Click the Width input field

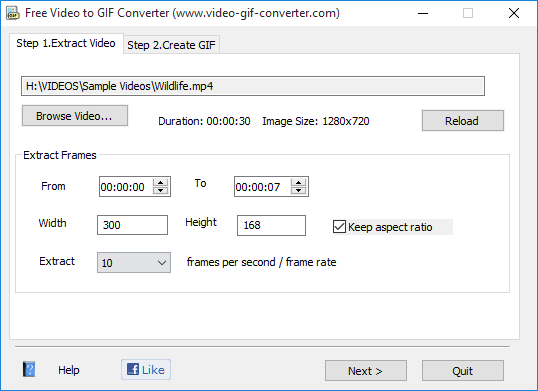132,225
